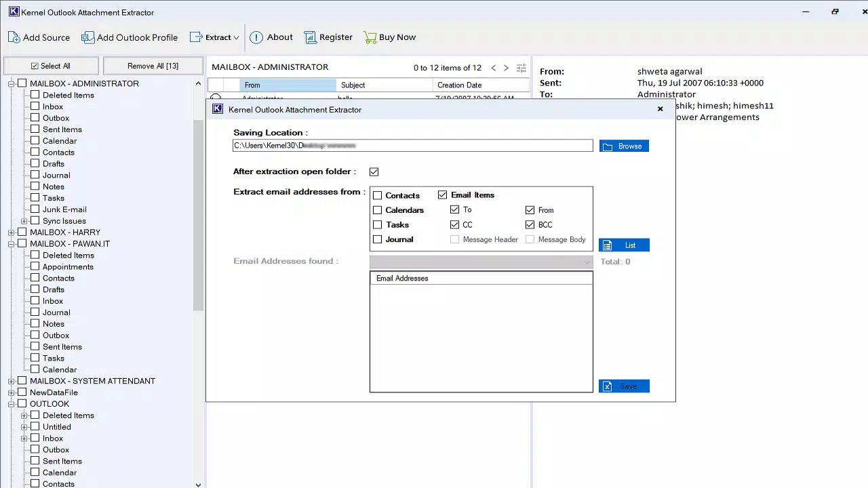Click the Kernel logo in dialog title
Screen dimensions: 868x488
point(217,109)
